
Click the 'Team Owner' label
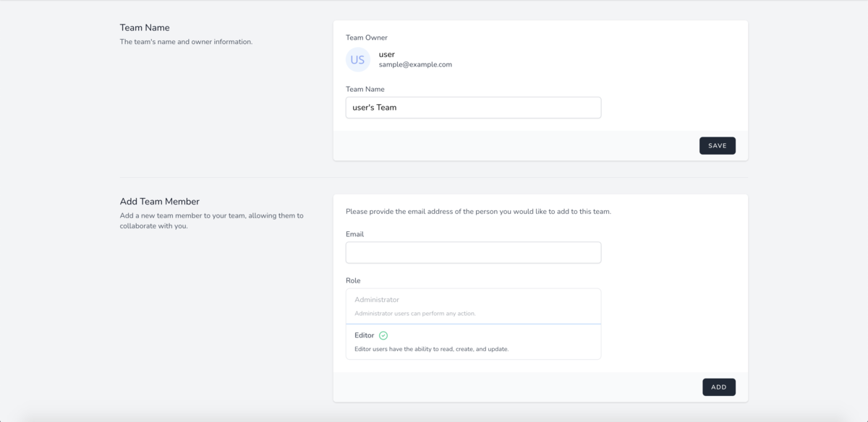[x=367, y=38]
